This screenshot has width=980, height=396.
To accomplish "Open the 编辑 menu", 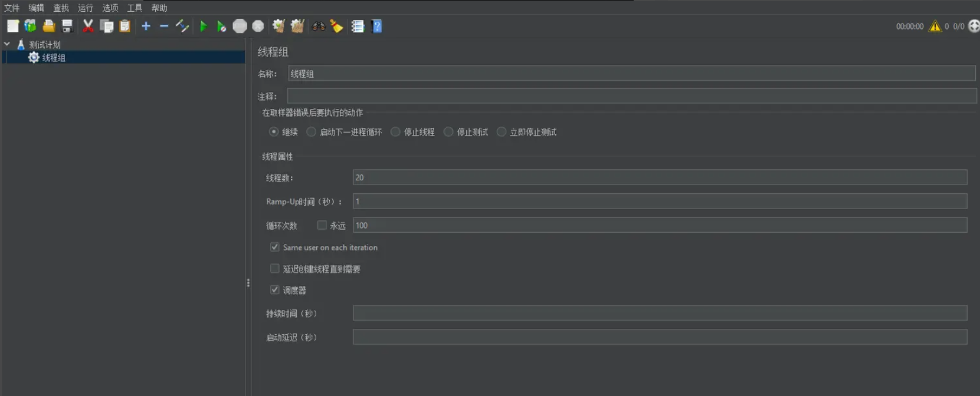I will point(36,8).
